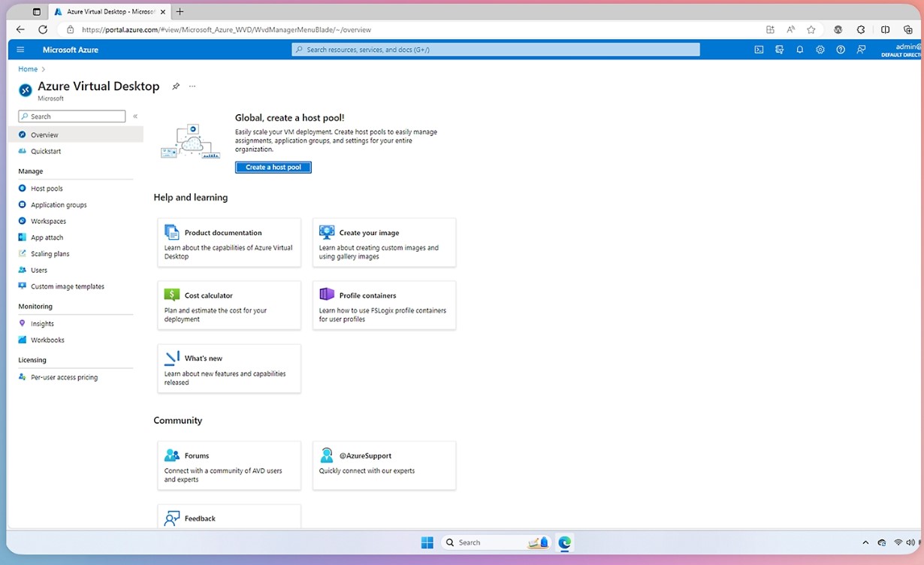Open the admin account menu

pos(901,50)
